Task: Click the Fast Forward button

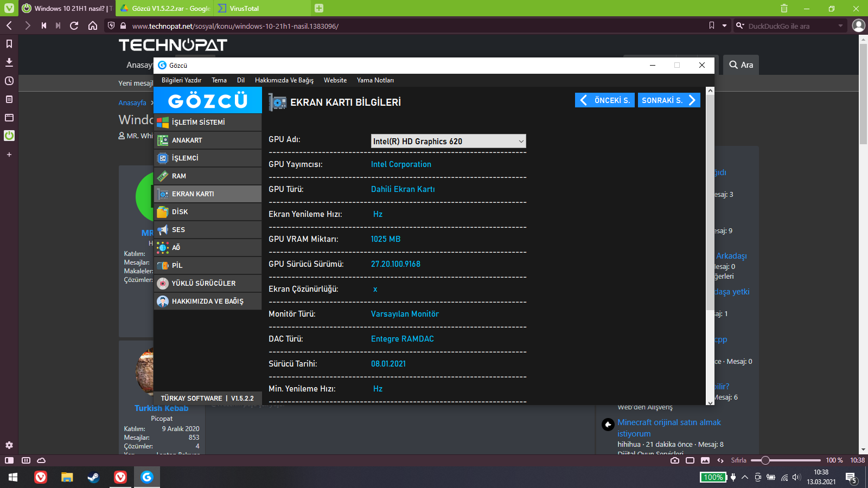Action: [x=58, y=25]
